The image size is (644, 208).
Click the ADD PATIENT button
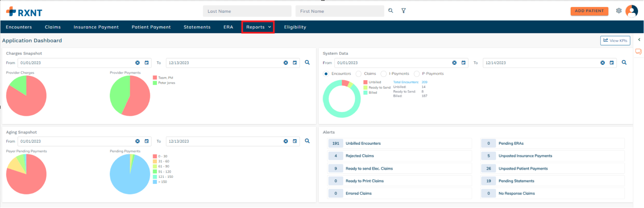[x=589, y=11]
